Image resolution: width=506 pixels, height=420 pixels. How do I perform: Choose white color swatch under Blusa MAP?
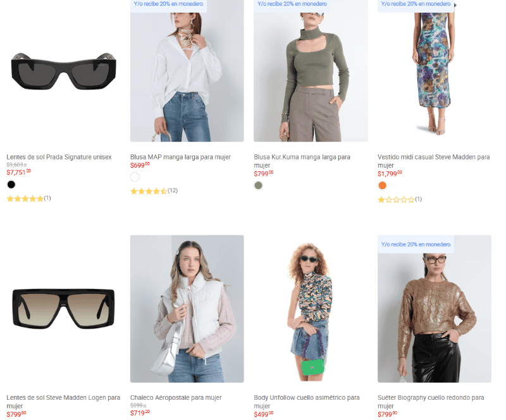(x=135, y=177)
